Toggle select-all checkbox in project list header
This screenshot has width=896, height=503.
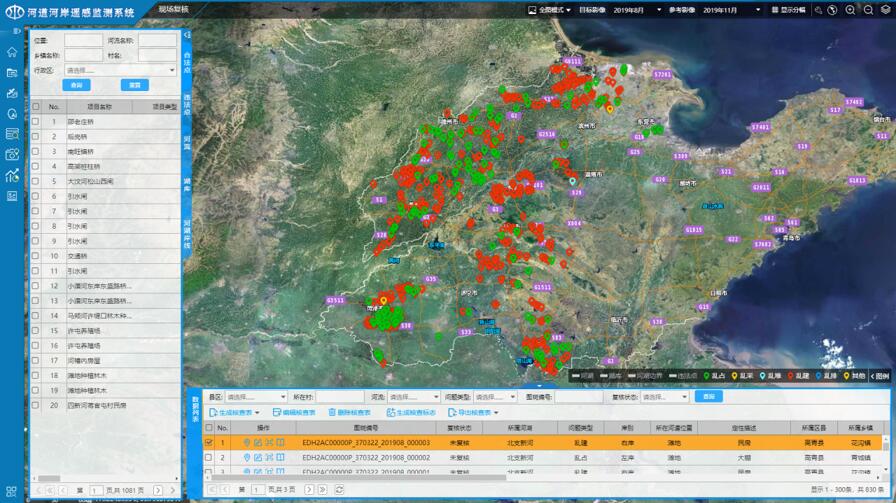click(35, 106)
